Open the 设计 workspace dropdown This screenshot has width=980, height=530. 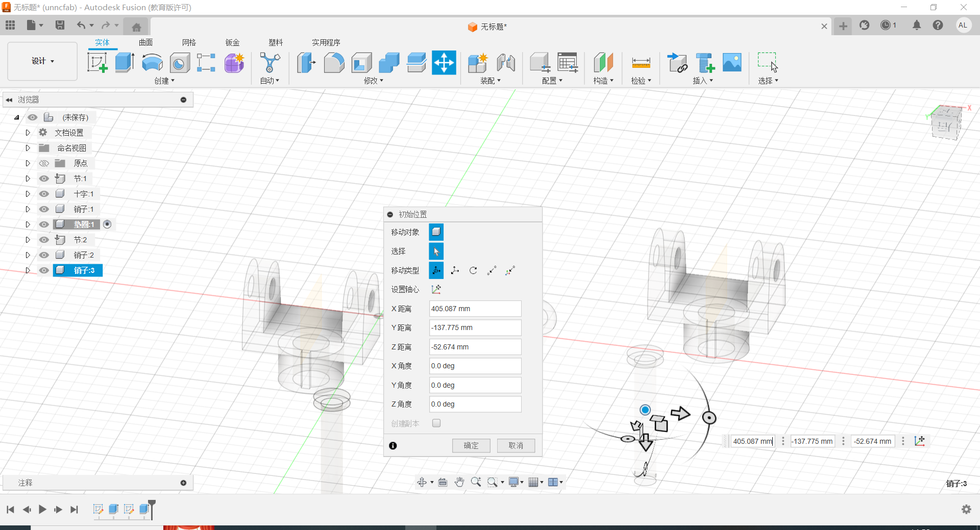point(42,61)
